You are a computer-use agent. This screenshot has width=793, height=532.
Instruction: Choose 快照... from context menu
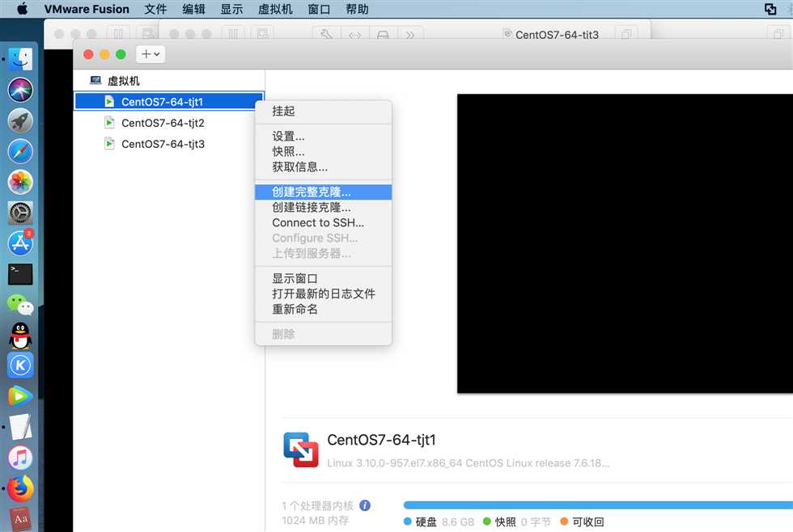point(323,151)
